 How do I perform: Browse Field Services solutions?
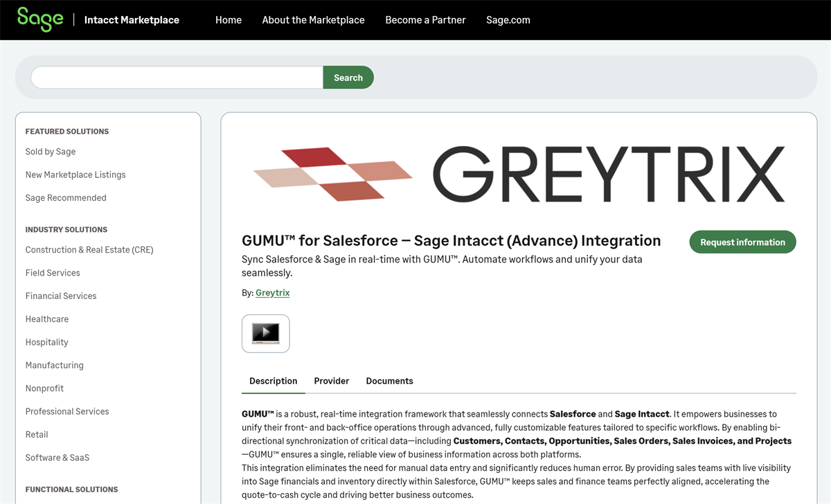[x=53, y=273]
